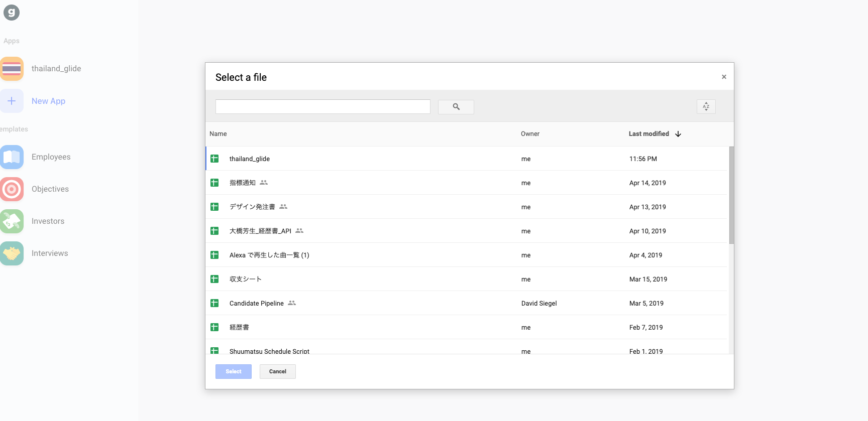Select the thailand_glide file name
The height and width of the screenshot is (421, 868).
coord(250,159)
